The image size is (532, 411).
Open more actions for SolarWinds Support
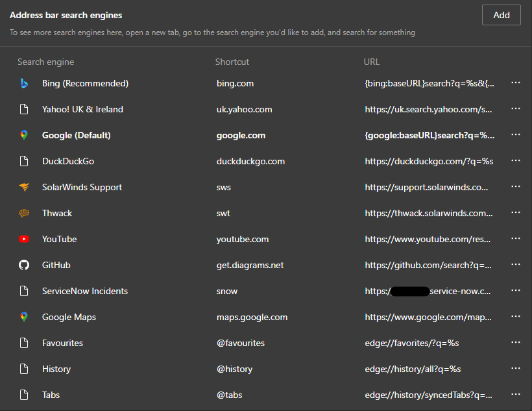515,186
